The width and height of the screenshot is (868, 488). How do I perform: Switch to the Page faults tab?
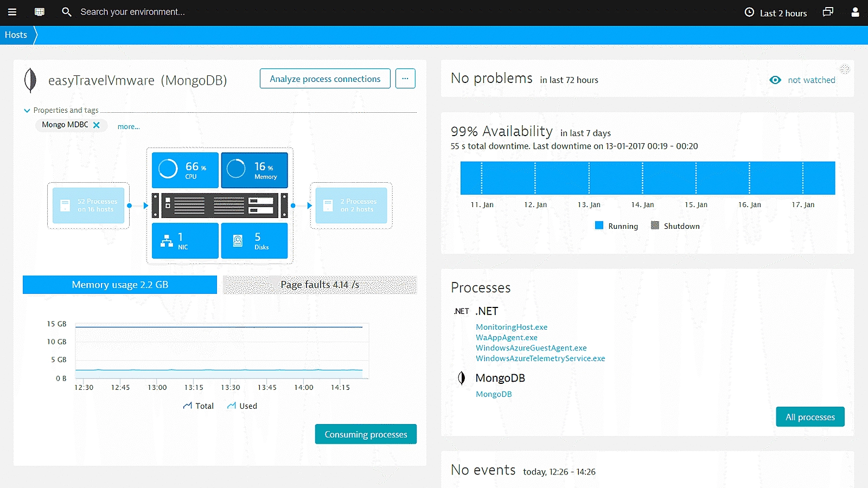(x=320, y=285)
